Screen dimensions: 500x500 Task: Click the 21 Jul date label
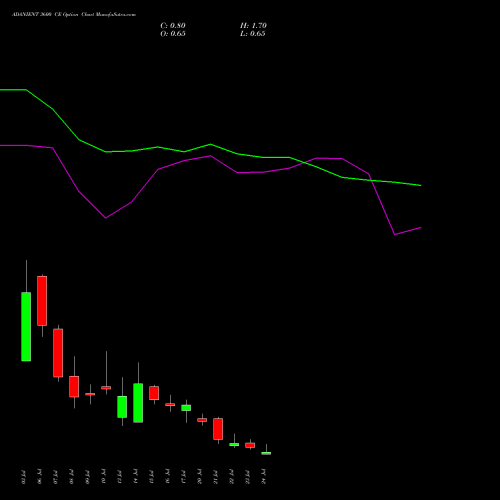(x=216, y=477)
